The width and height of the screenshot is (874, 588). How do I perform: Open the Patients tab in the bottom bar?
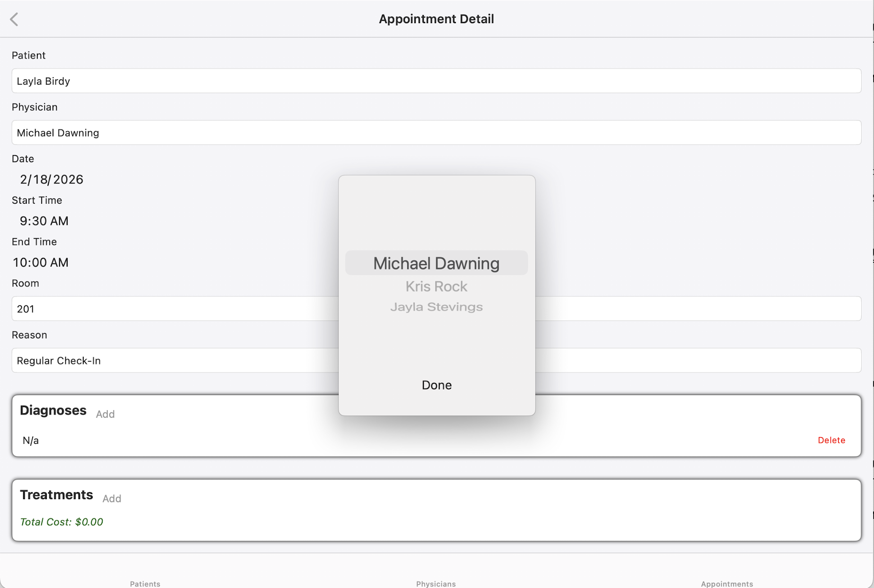145,583
